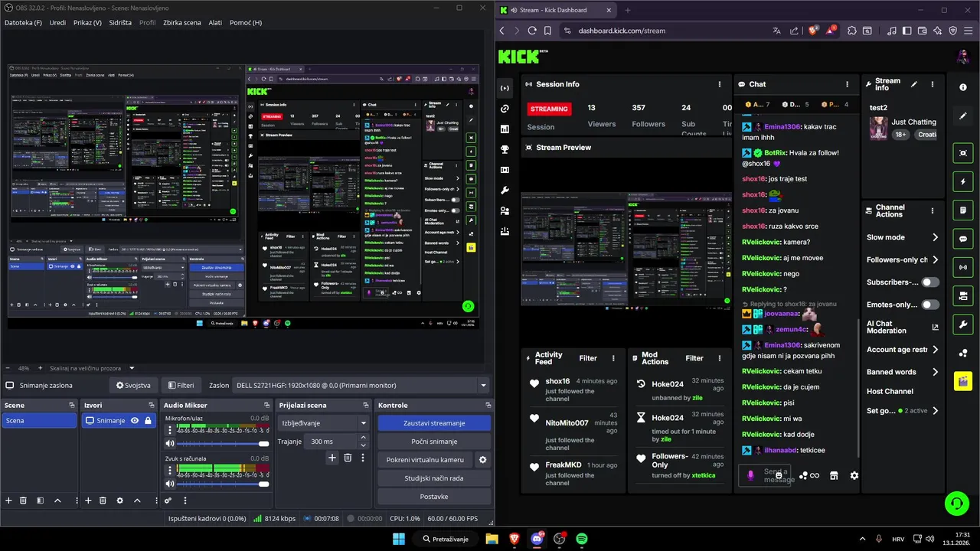This screenshot has height=551, width=980.
Task: Open Session Info three-dot menu
Action: click(720, 84)
